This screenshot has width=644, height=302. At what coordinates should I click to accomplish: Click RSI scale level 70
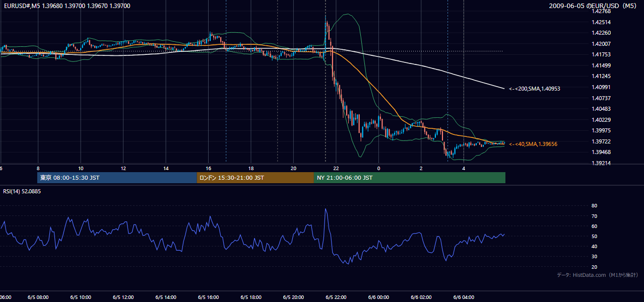click(x=594, y=216)
